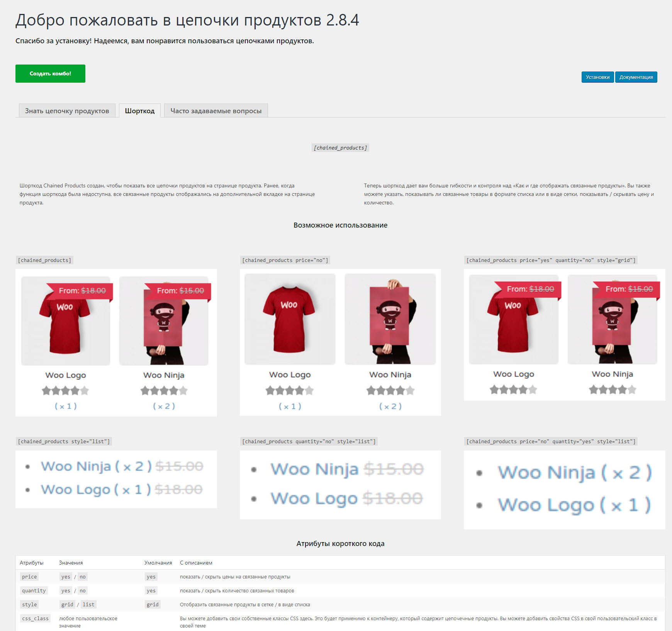Click Woo Ninja poster image in plain [chained_products] example
The width and height of the screenshot is (672, 631).
164,321
